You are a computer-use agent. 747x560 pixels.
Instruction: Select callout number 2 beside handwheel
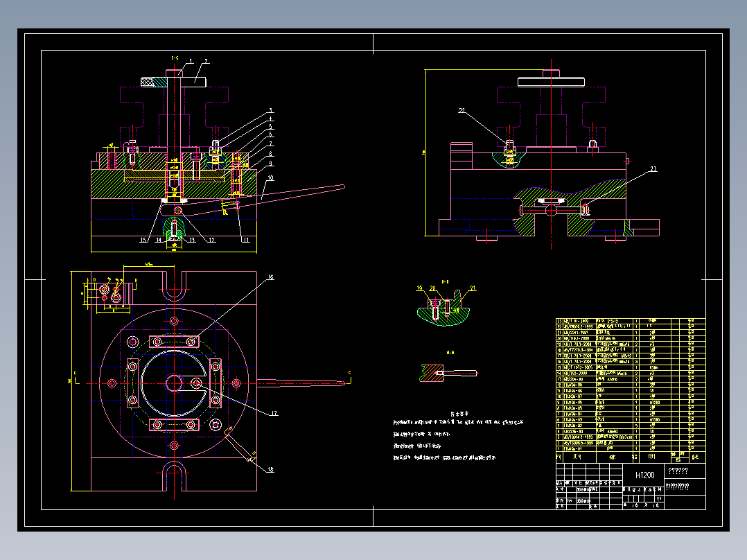[x=206, y=61]
